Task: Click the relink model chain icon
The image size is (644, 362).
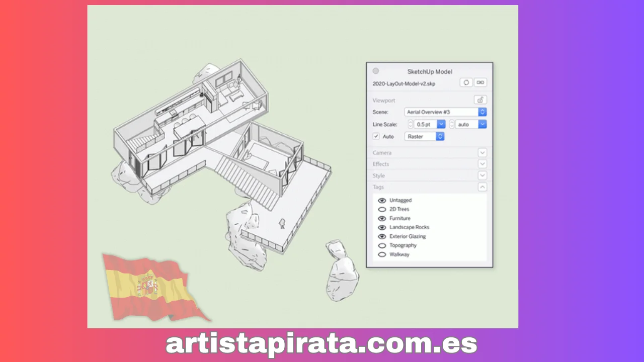Action: [480, 82]
